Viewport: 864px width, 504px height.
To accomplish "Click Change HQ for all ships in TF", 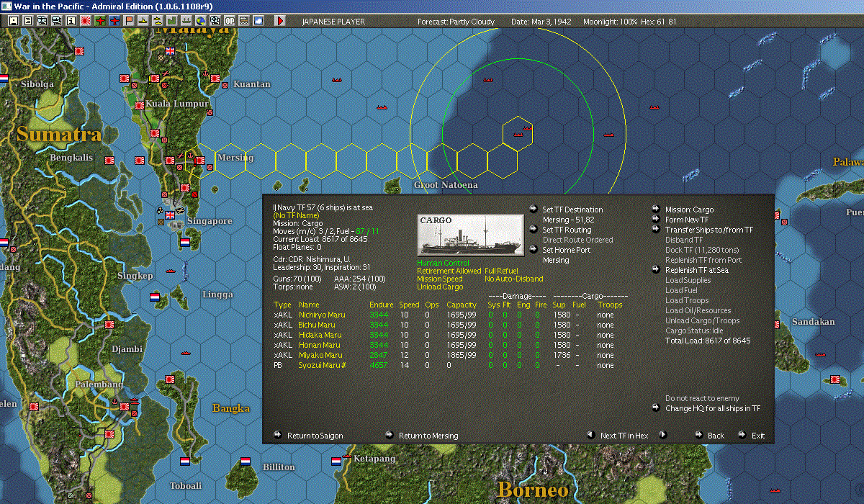I will 713,408.
